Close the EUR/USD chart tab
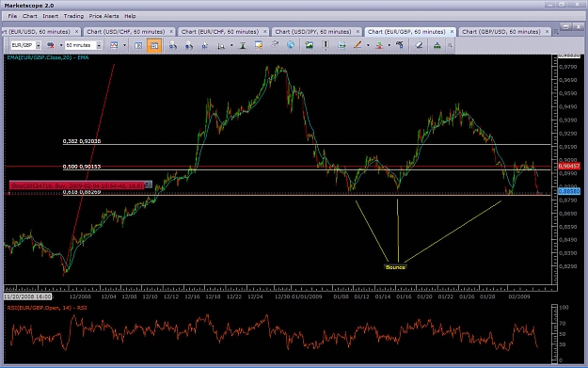This screenshot has width=588, height=368. 76,32
